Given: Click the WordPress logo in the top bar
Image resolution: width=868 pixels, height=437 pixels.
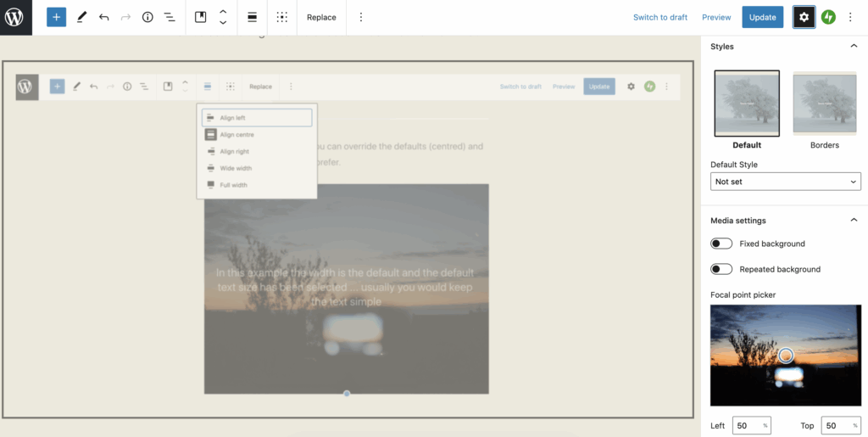Looking at the screenshot, I should [x=15, y=17].
